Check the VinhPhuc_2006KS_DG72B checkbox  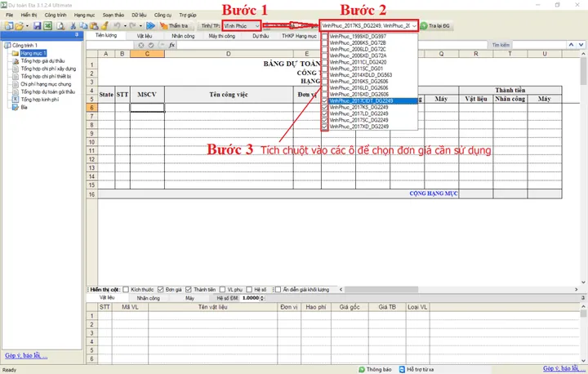(325, 42)
